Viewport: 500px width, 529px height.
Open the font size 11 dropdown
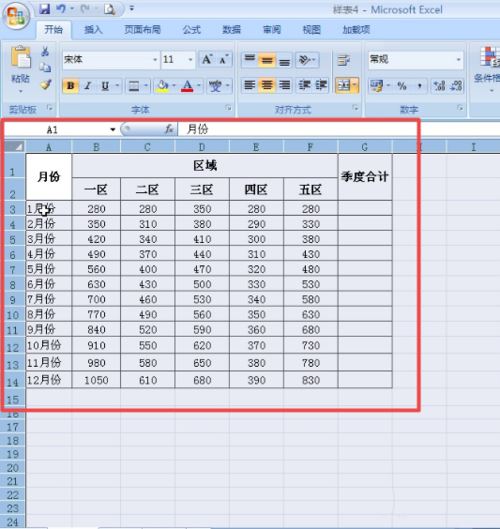tap(190, 60)
